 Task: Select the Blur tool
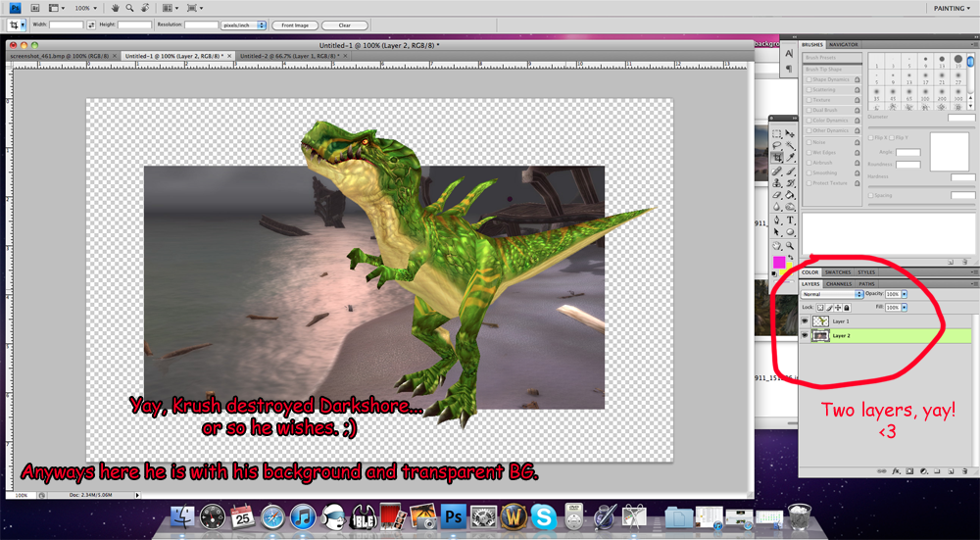pyautogui.click(x=776, y=207)
